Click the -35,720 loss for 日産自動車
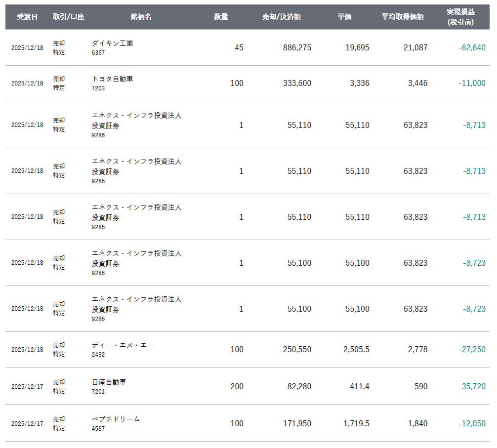The image size is (497, 448). (x=472, y=387)
